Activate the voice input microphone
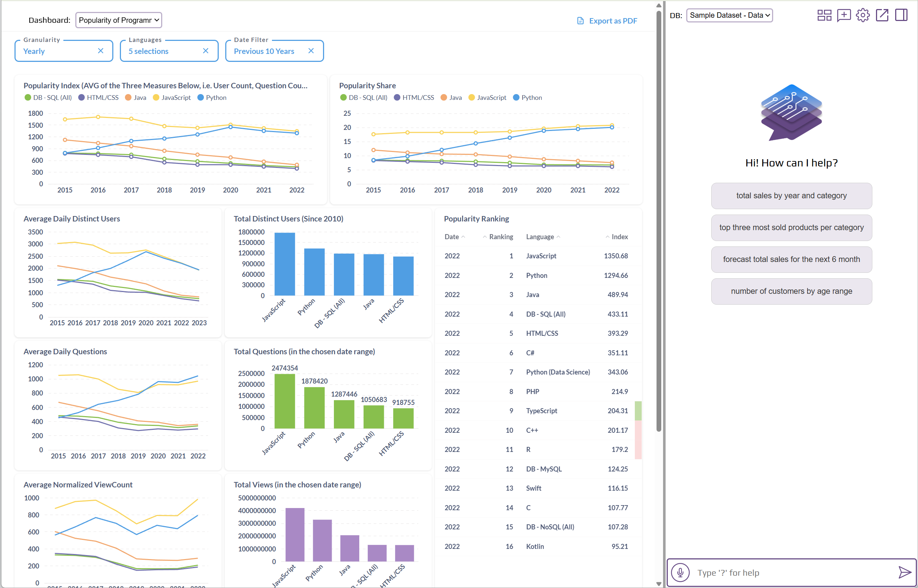The width and height of the screenshot is (918, 588). click(x=680, y=572)
